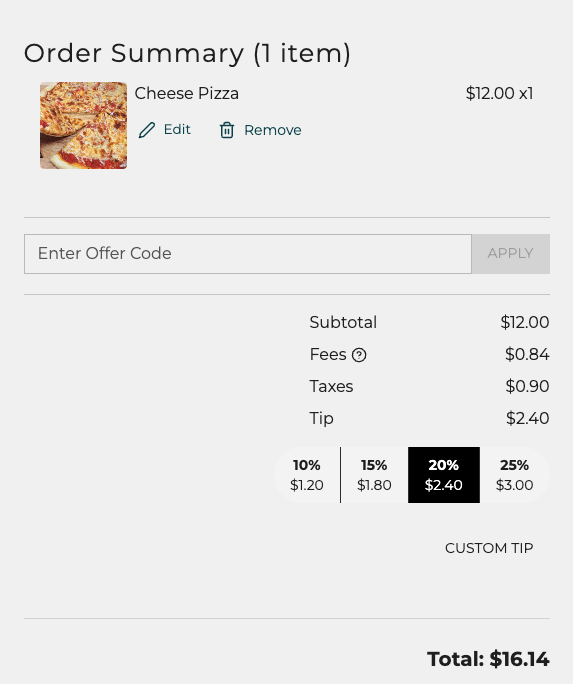The image size is (573, 684).
Task: Click the Cheese Pizza item name
Action: pos(187,93)
